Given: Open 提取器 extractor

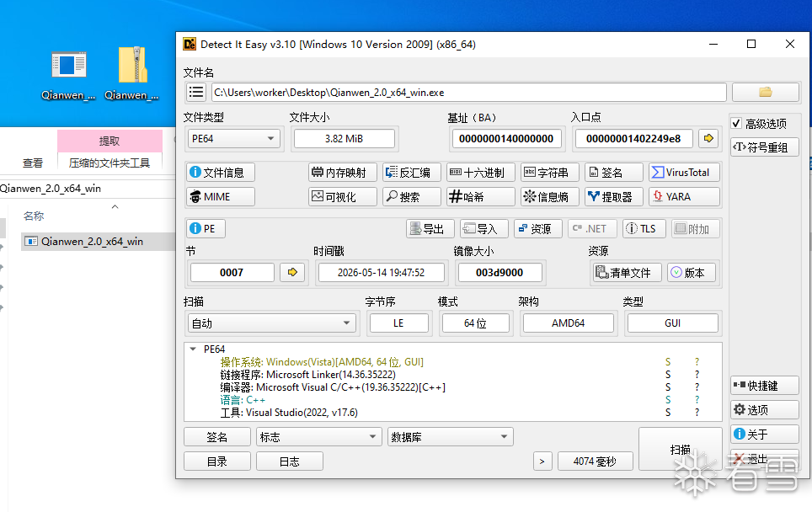Looking at the screenshot, I should [614, 197].
